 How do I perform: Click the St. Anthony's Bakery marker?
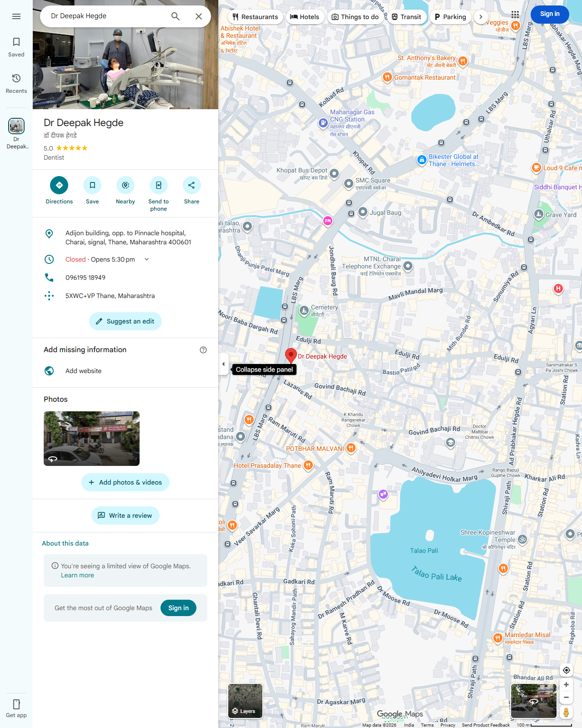(x=462, y=61)
